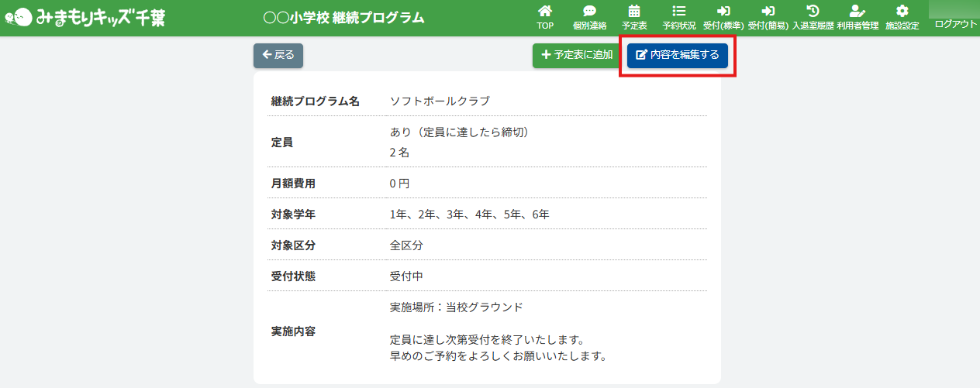Open the 予定表 calendar icon
Screen dimensions: 980x388
click(634, 12)
